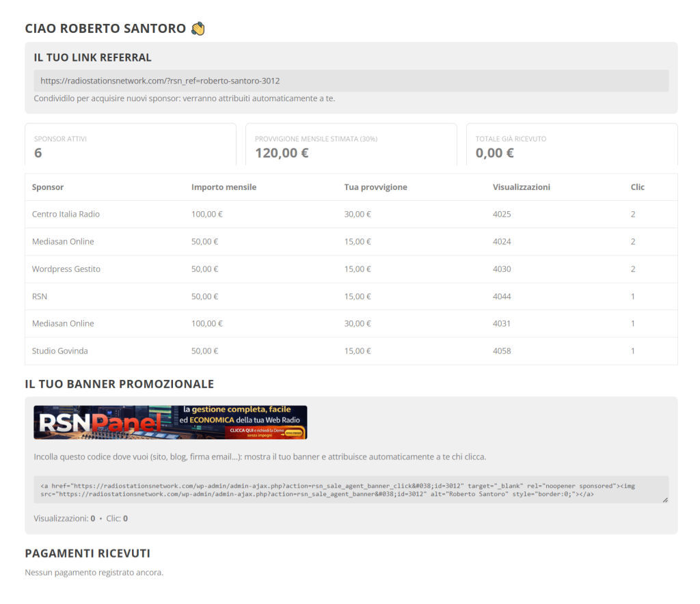
Task: Click Centro Italia Radio's 100,00 € amount
Action: (206, 214)
